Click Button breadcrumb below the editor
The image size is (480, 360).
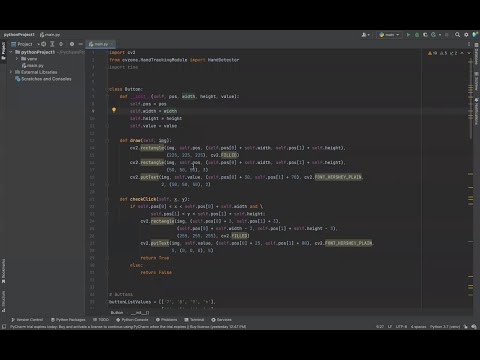pos(117,313)
